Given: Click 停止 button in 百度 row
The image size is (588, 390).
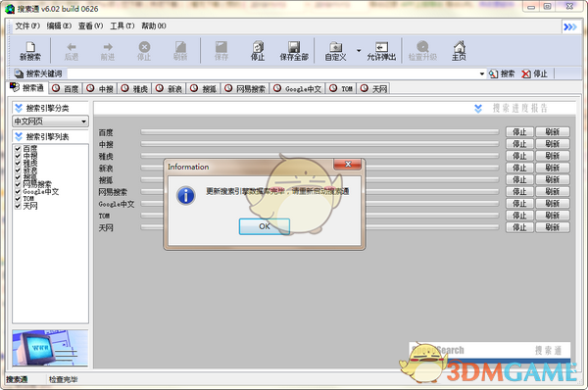Looking at the screenshot, I should pos(519,132).
